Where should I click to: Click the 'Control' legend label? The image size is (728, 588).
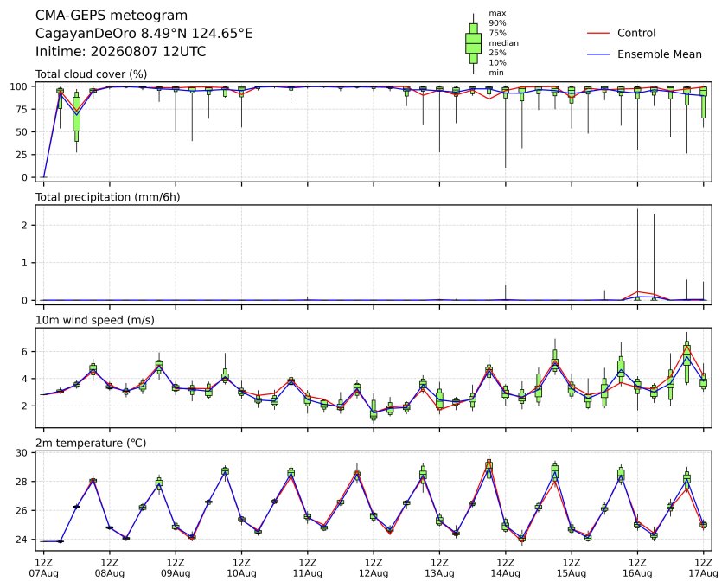(636, 33)
